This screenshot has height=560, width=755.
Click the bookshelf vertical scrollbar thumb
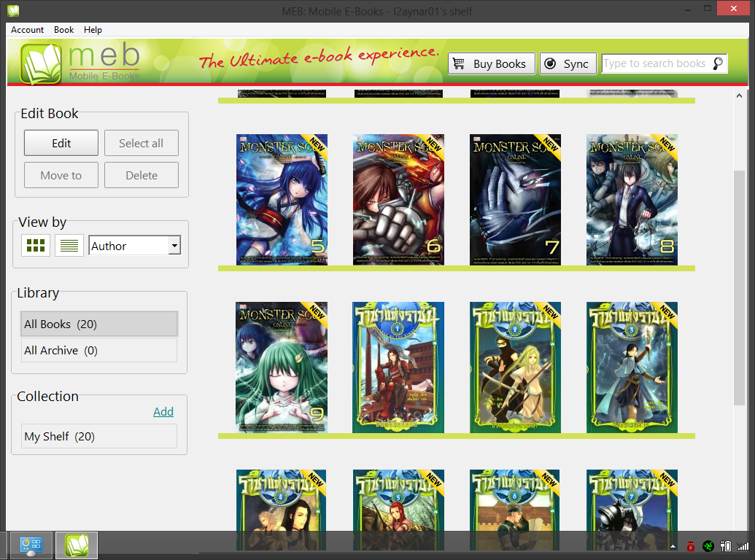[x=739, y=288]
